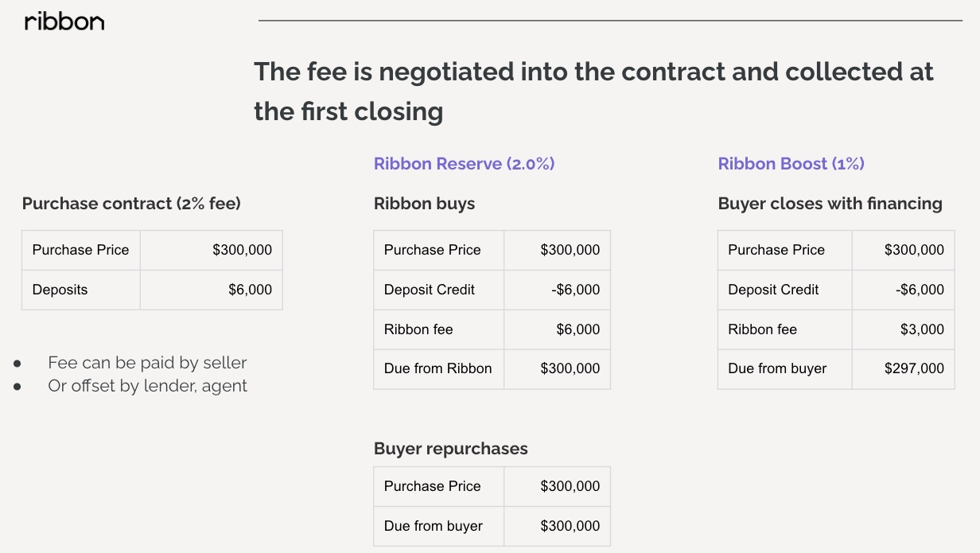Click the Deposits $6,000 value cell
The width and height of the screenshot is (980, 553).
[x=212, y=290]
